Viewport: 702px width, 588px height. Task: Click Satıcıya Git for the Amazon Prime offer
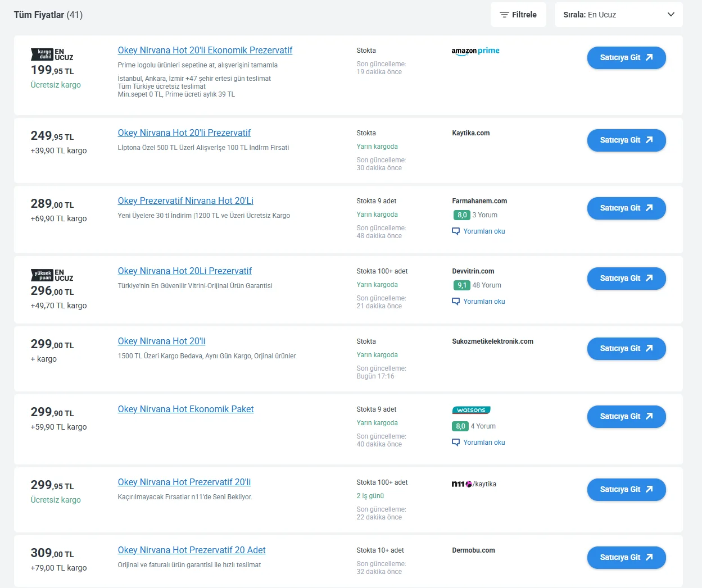coord(626,58)
